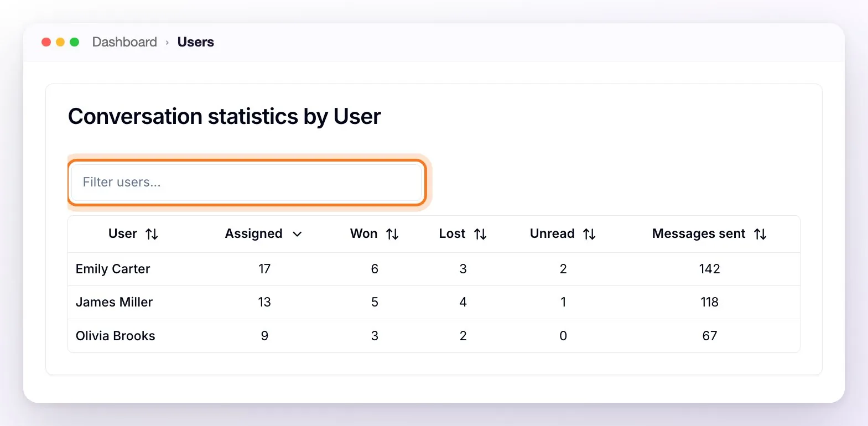Screen dimensions: 868x426
Task: Click James Miller's assigned value 13
Action: (x=264, y=302)
